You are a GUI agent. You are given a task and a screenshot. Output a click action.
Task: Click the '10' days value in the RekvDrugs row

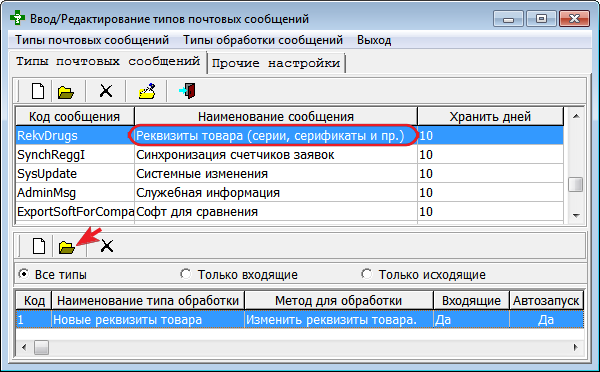point(490,135)
